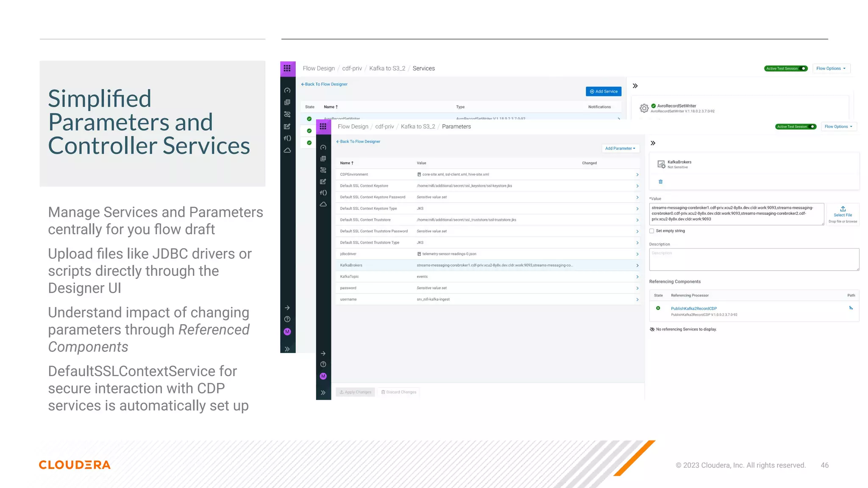Expand the KafkaTopic row chevron
Screen dimensions: 868x488
(x=637, y=277)
